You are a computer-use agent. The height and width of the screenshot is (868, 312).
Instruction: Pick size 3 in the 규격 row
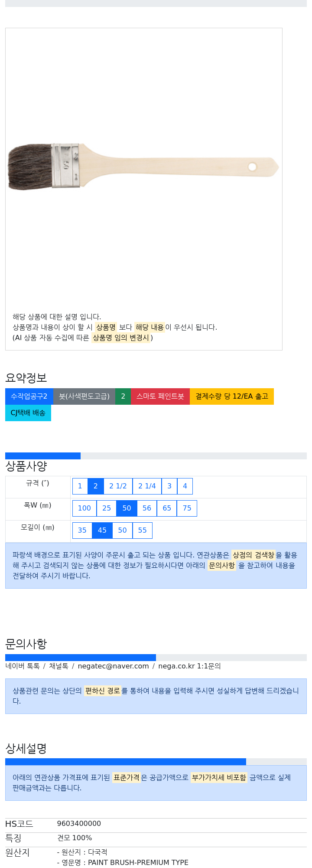(169, 486)
